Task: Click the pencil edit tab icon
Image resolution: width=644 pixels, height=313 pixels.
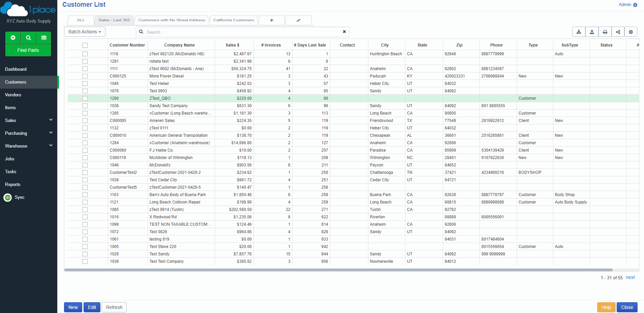Action: coord(298,20)
